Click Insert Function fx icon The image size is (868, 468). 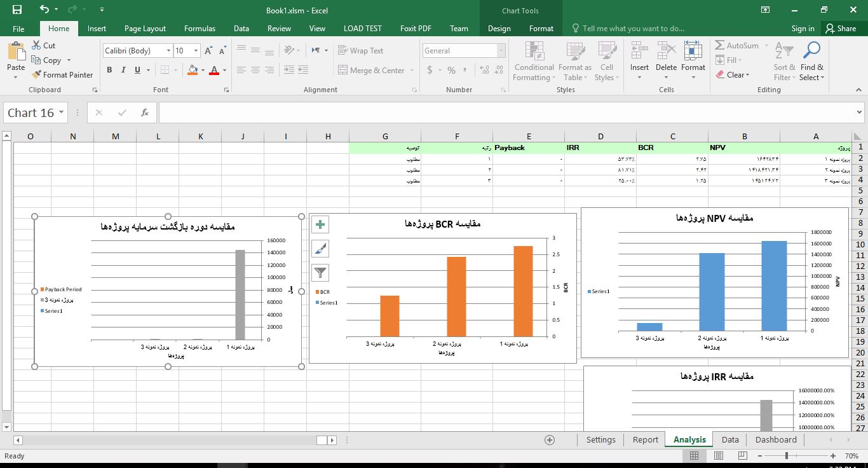[x=145, y=113]
